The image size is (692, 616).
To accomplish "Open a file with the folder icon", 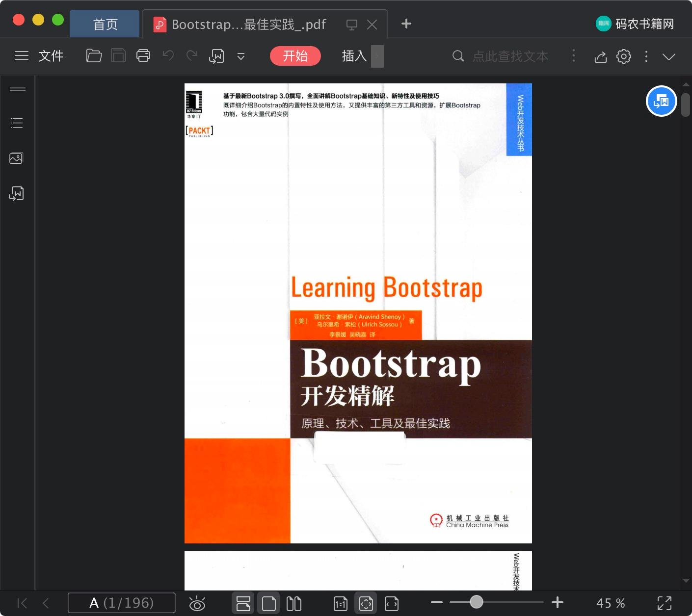I will pos(94,56).
